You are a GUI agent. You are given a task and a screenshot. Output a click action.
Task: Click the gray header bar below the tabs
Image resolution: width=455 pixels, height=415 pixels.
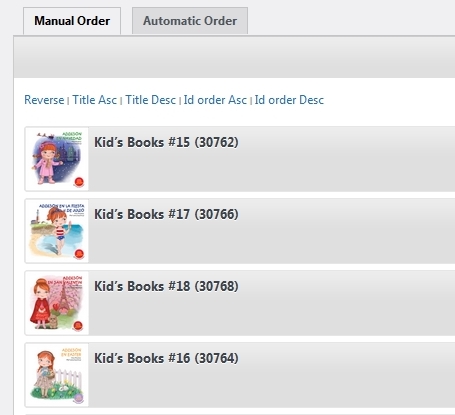[x=234, y=57]
